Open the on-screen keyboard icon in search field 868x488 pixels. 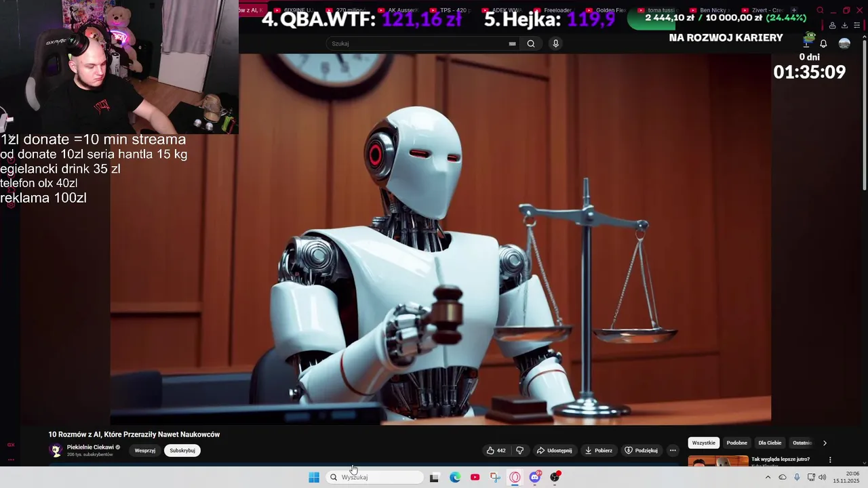click(x=512, y=43)
